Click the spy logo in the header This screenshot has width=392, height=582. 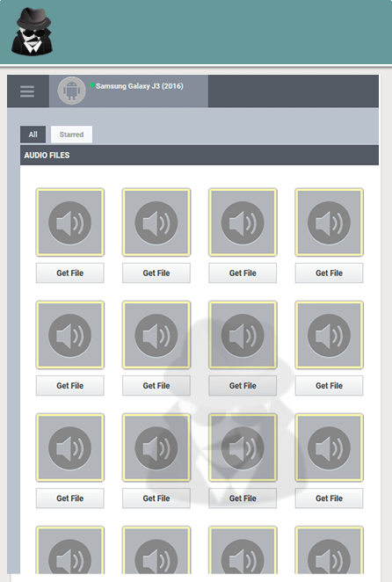(x=32, y=33)
